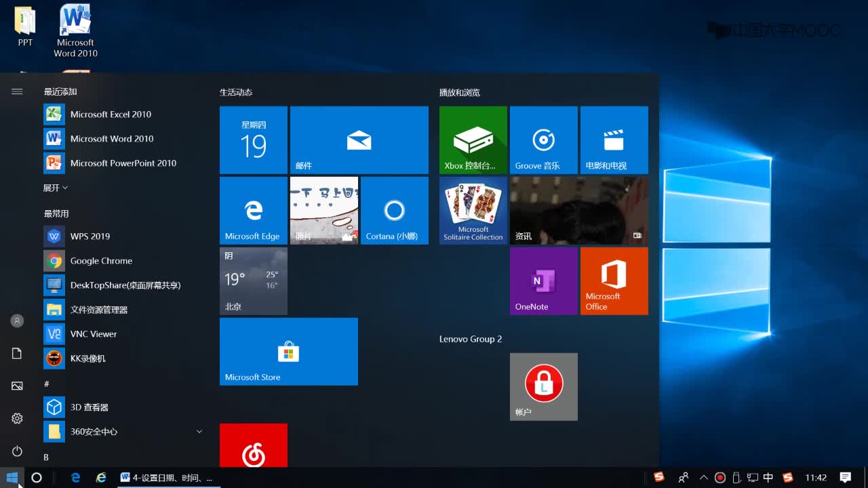
Task: Open the 照片 photos tile
Action: (x=324, y=211)
